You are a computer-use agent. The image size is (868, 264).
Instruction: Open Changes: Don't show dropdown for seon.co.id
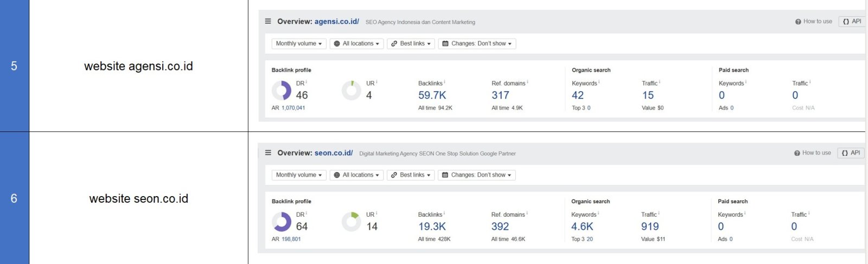click(x=477, y=175)
